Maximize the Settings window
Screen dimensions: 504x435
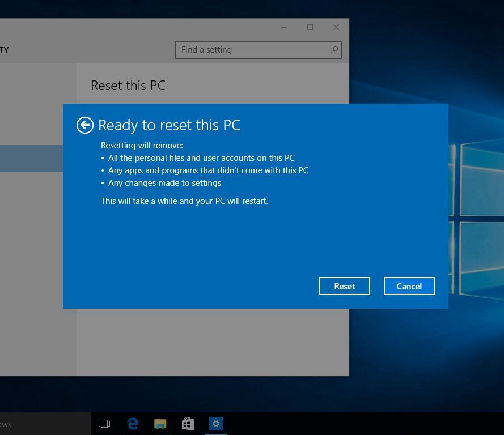tap(310, 27)
